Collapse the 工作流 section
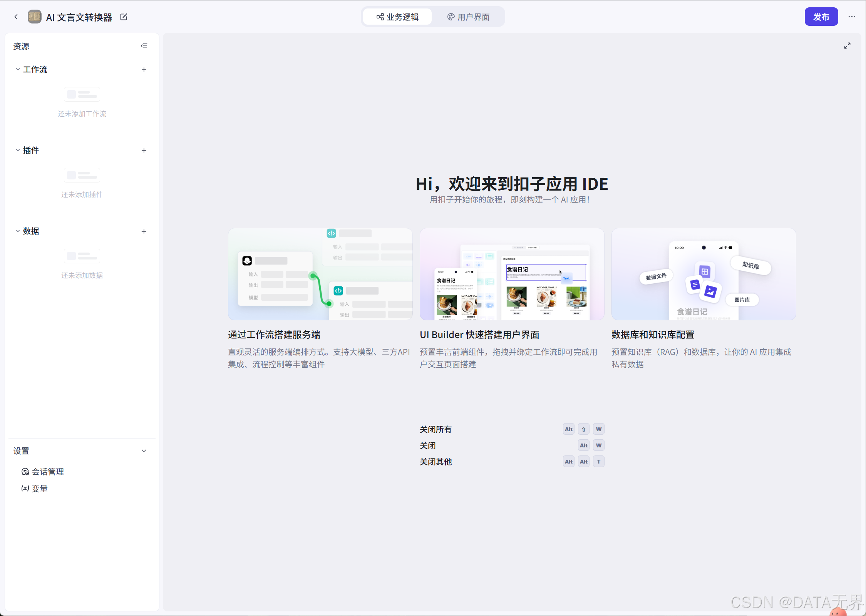Viewport: 866px width, 616px height. 18,70
